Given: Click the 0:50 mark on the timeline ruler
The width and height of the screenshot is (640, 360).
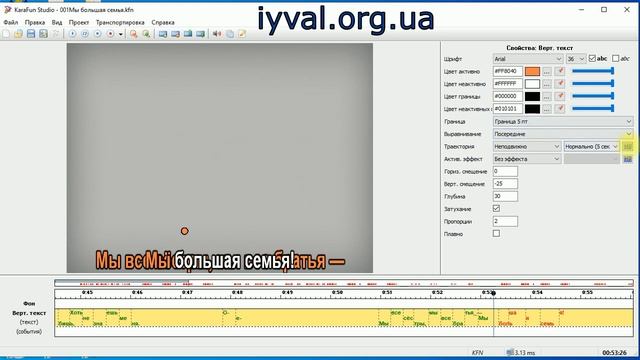Looking at the screenshot, I should pyautogui.click(x=337, y=293).
